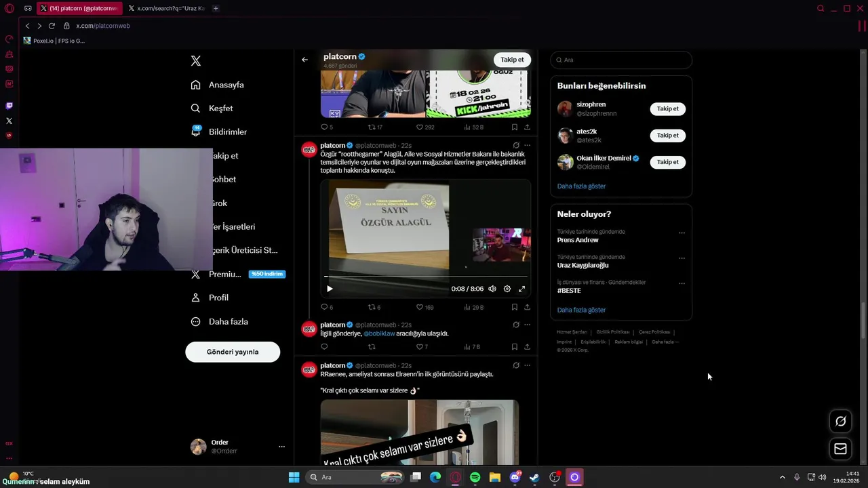Reply to the tweet with 5 replies

[x=327, y=127]
